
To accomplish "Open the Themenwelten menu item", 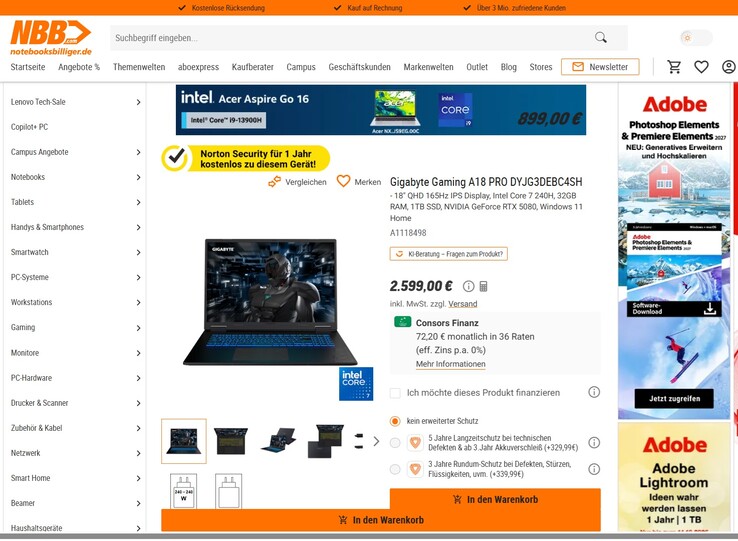I will tap(139, 67).
